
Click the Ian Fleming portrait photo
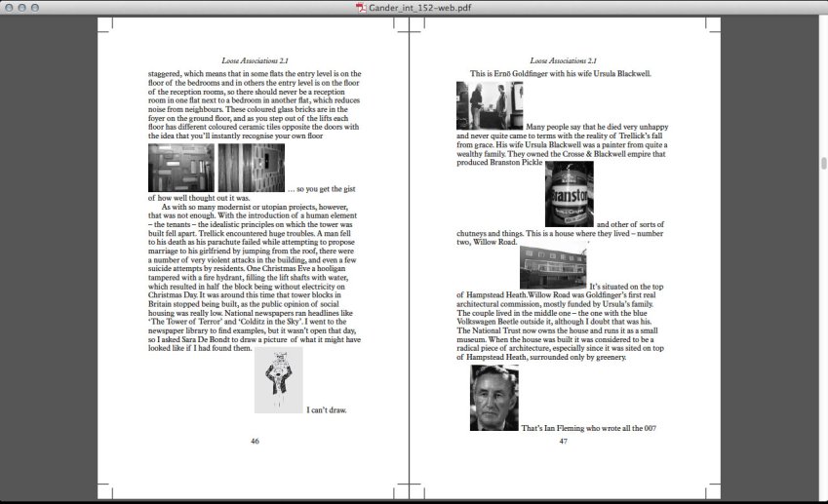pyautogui.click(x=494, y=398)
